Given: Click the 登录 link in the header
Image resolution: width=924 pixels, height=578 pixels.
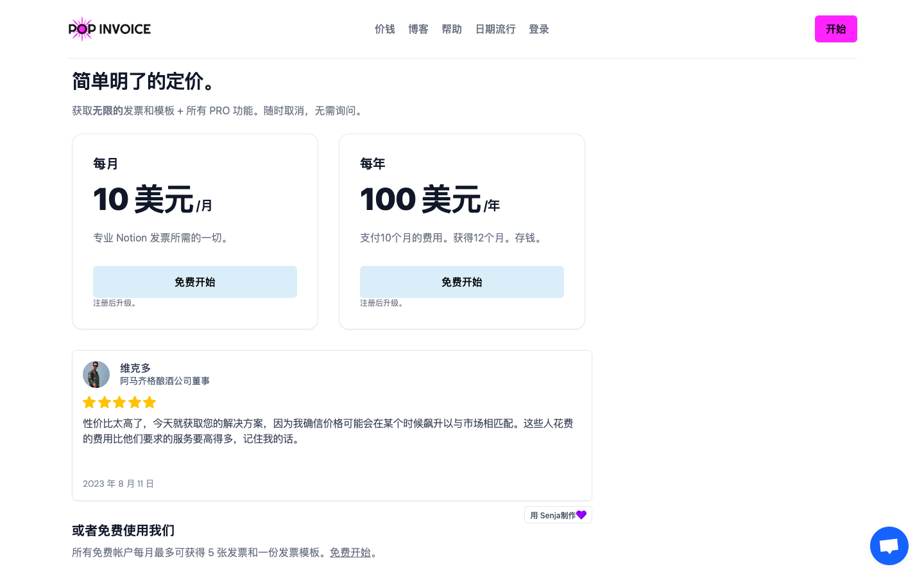Looking at the screenshot, I should pyautogui.click(x=538, y=29).
